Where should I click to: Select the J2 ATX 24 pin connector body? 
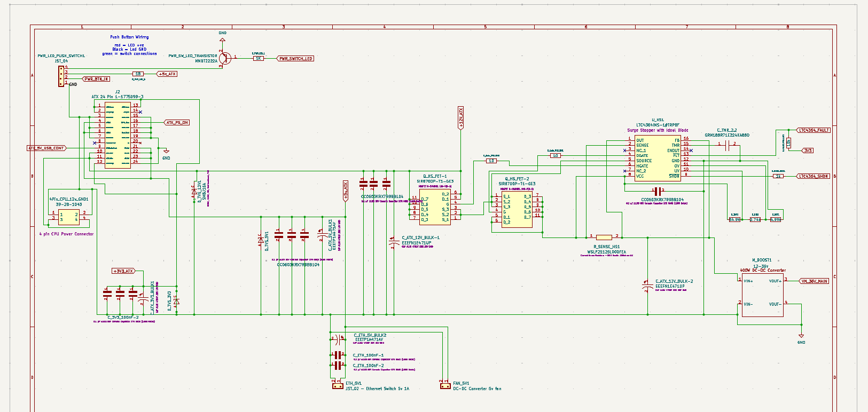click(x=118, y=136)
